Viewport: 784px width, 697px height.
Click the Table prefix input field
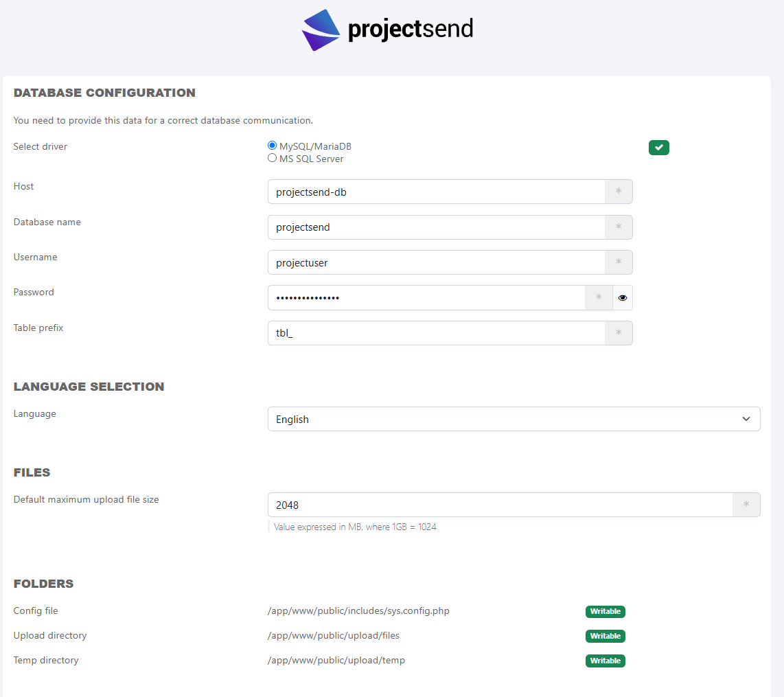[436, 333]
